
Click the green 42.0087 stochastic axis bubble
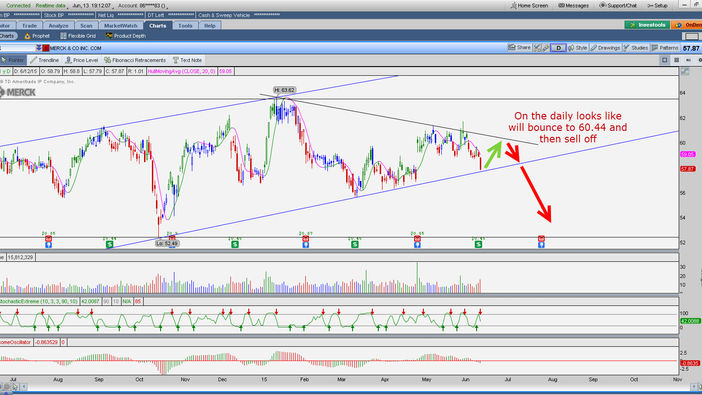690,321
